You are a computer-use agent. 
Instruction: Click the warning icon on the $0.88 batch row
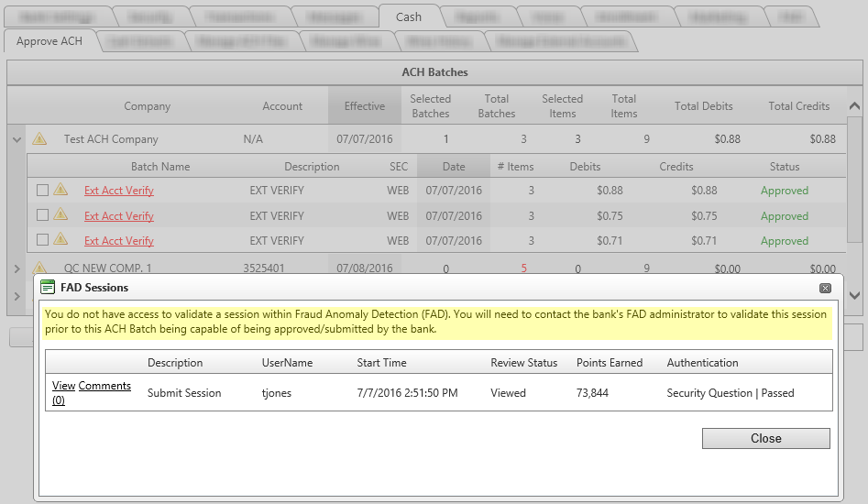click(x=60, y=190)
